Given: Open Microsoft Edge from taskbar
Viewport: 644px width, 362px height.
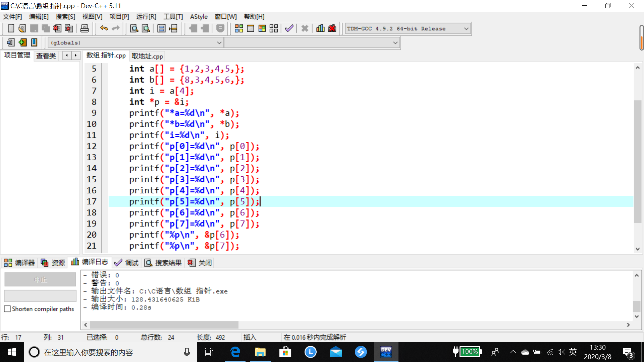Looking at the screenshot, I should coord(235,352).
